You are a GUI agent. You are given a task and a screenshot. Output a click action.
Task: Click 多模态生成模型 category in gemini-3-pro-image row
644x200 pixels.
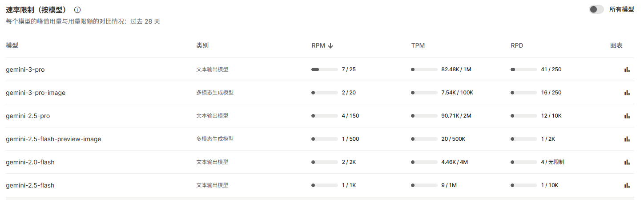point(215,93)
